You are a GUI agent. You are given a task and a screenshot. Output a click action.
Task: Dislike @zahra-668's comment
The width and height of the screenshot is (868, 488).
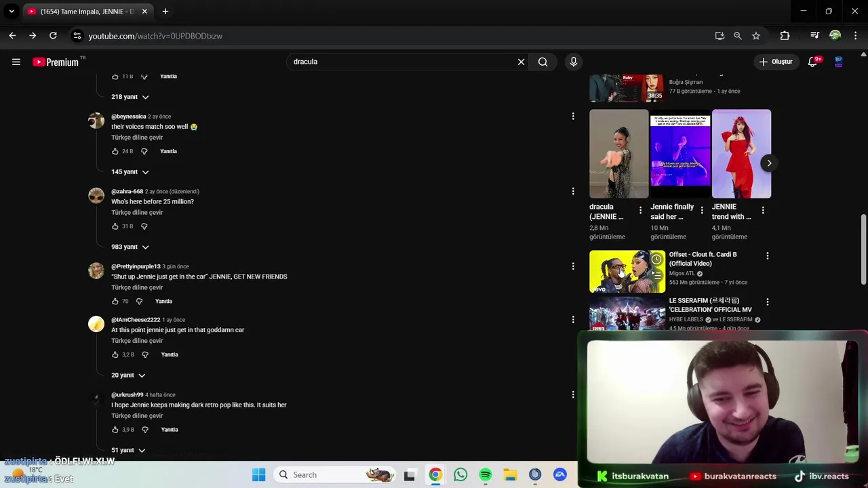[x=144, y=226]
